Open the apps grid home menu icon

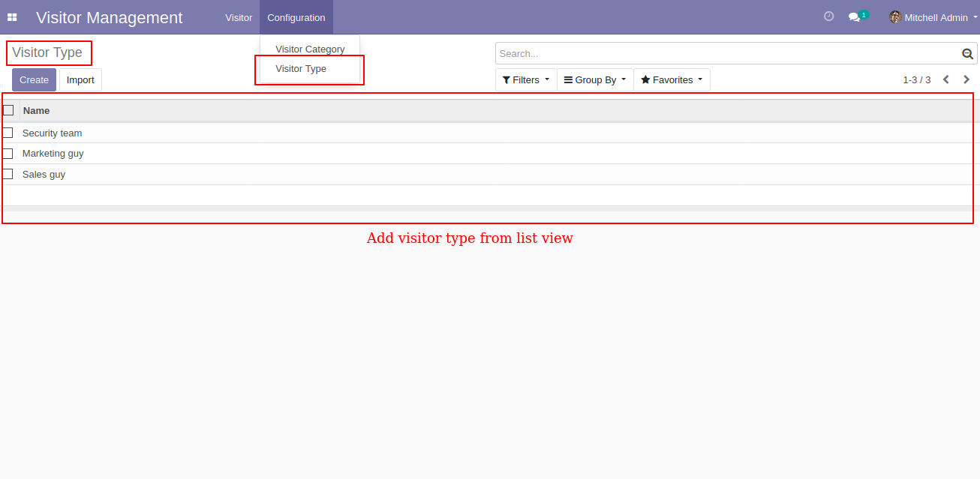12,17
